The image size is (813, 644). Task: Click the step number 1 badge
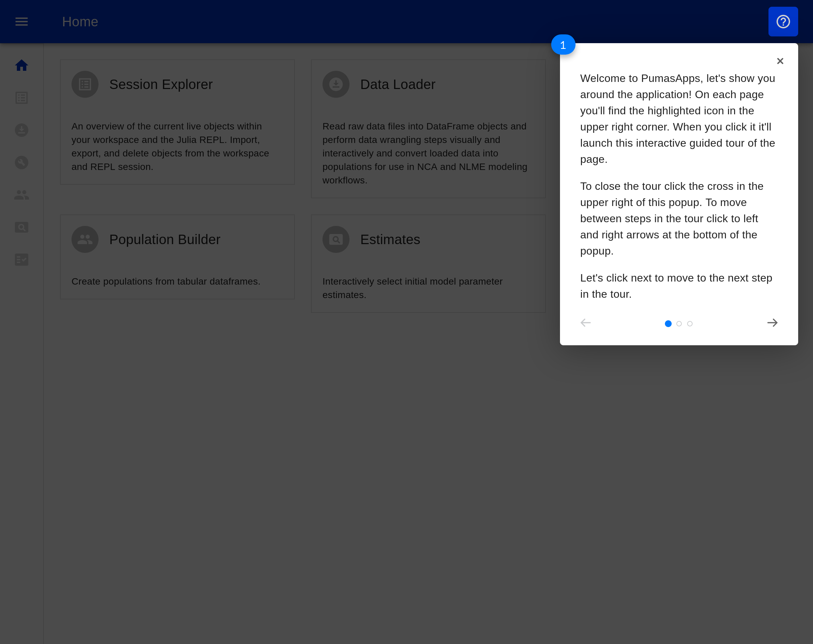pyautogui.click(x=563, y=45)
